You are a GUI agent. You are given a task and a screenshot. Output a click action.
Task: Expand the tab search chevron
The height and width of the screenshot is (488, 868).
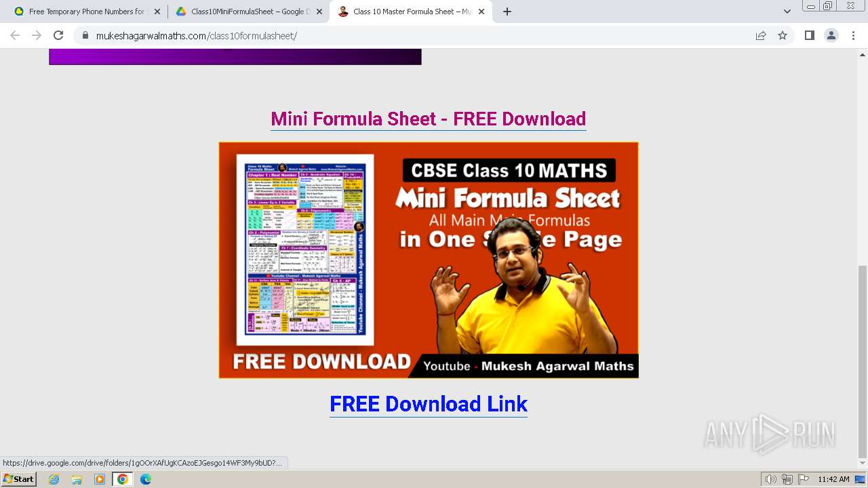tap(787, 12)
